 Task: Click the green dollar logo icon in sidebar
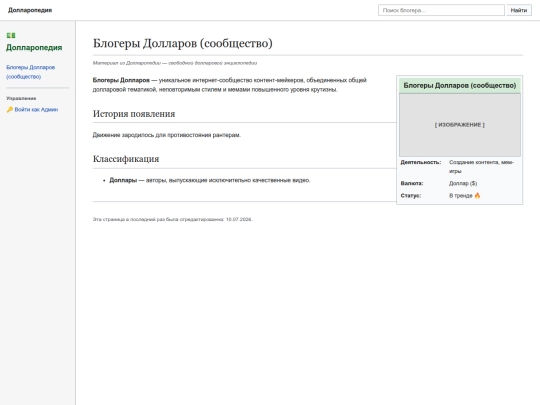pos(11,35)
